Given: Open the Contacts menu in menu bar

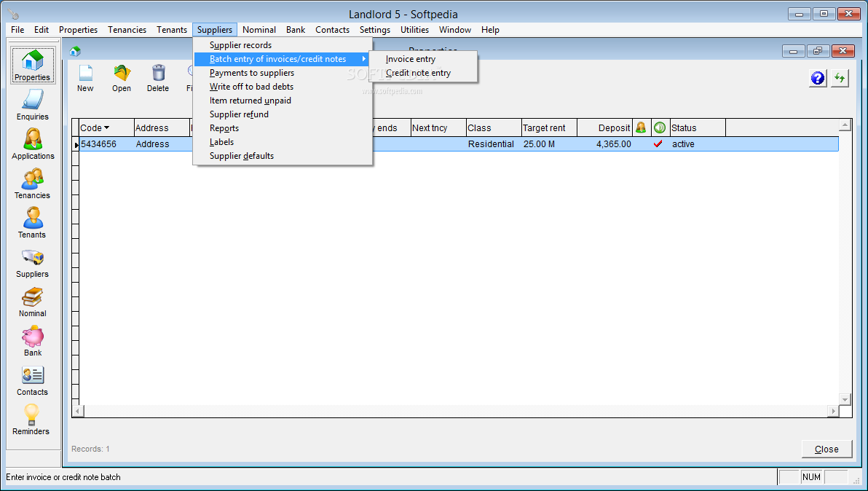Looking at the screenshot, I should (x=332, y=30).
